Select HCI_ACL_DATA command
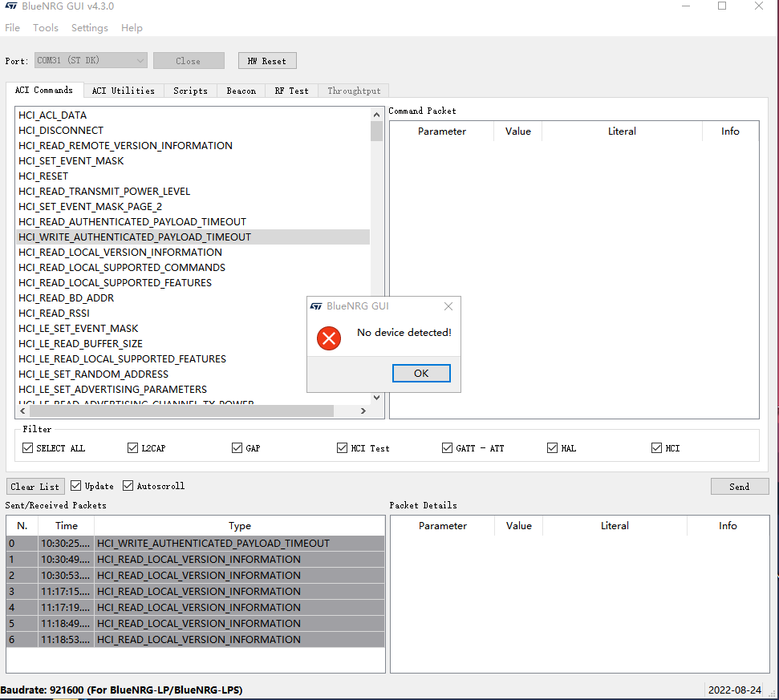Viewport: 779px width, 700px height. point(193,115)
